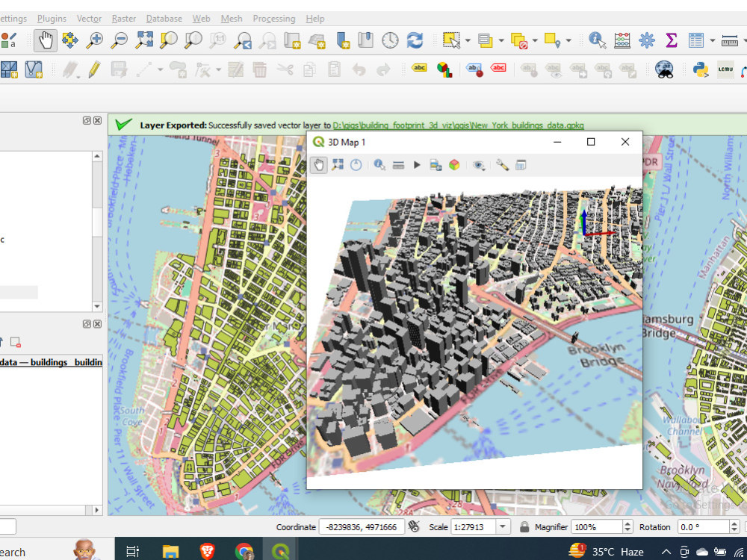Open New Map View icon
Viewport: 747px width, 560px height.
click(x=292, y=40)
